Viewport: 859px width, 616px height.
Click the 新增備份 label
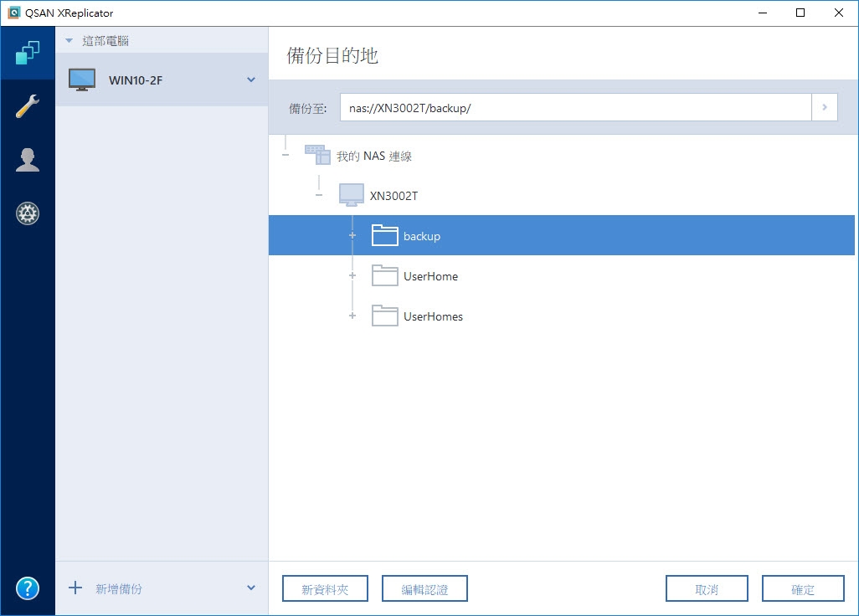pos(119,588)
